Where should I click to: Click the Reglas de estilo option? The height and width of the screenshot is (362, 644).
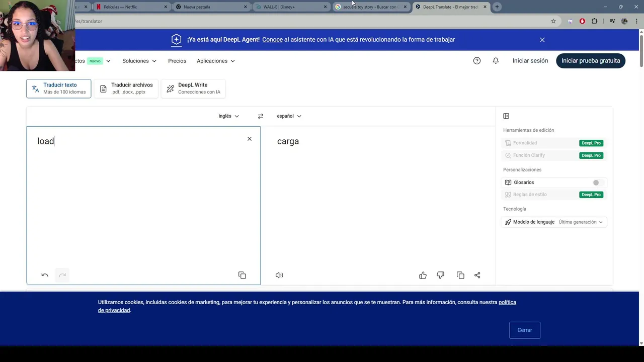coord(530,195)
